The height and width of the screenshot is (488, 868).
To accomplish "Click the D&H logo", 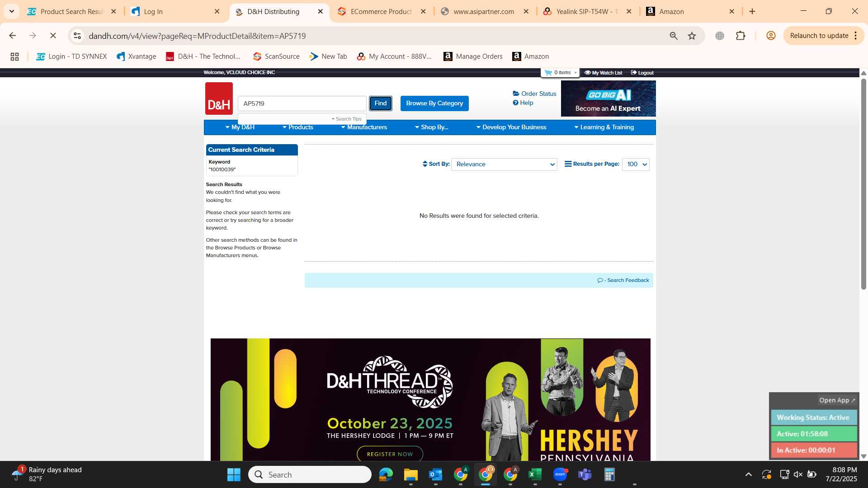I will (219, 99).
